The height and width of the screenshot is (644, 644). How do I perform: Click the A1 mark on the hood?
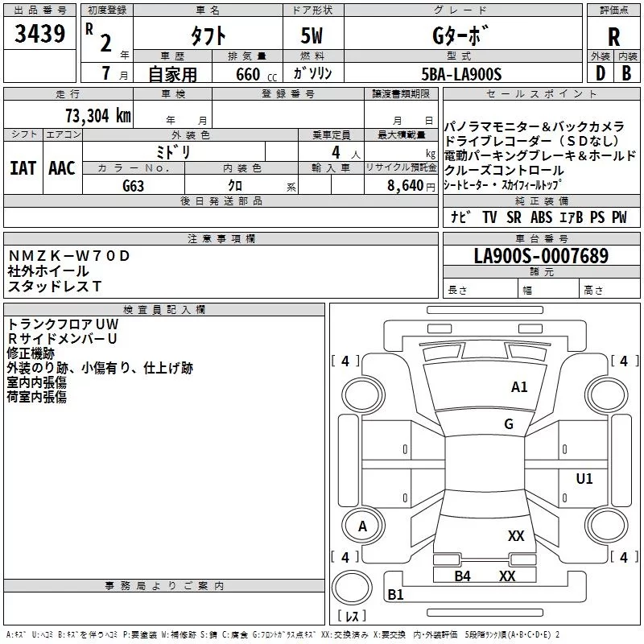pos(519,387)
